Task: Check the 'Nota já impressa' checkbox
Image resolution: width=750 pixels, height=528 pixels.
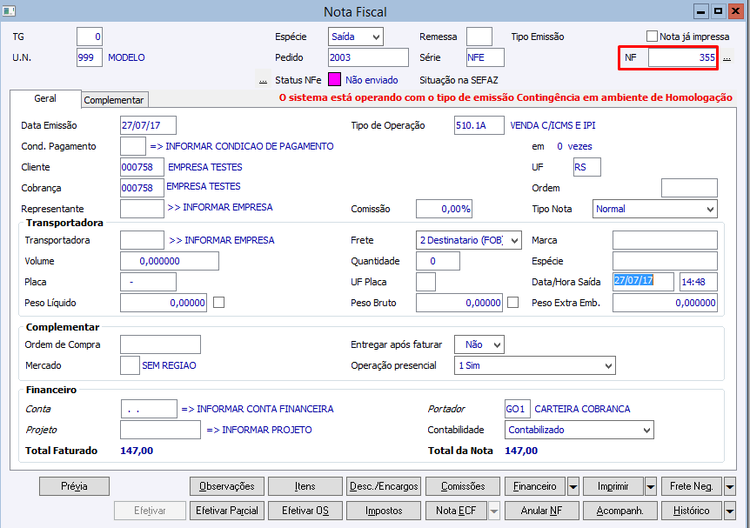Action: tap(651, 36)
